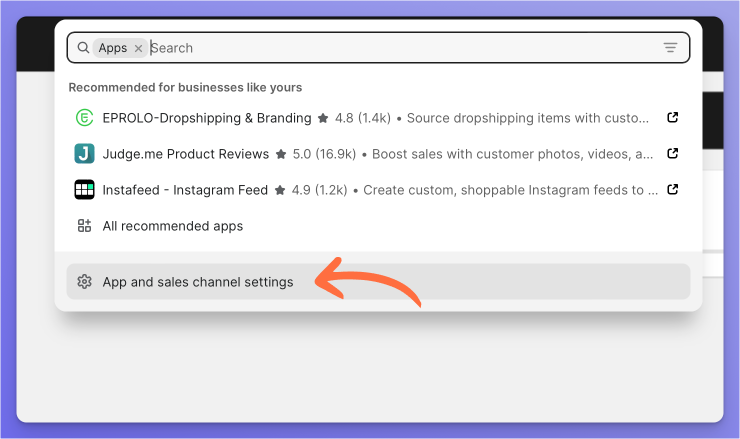Image resolution: width=740 pixels, height=439 pixels.
Task: Click the Judge.me teal J logo
Action: 84,154
